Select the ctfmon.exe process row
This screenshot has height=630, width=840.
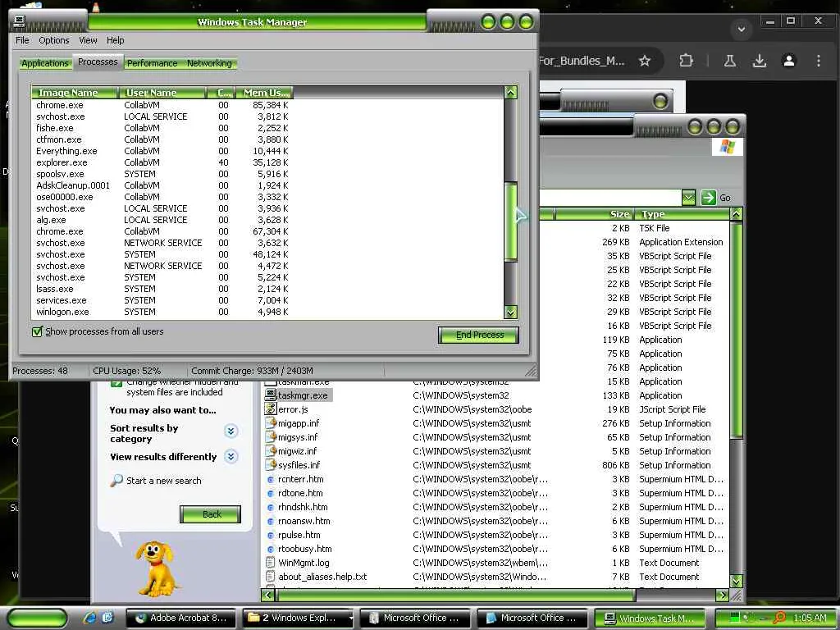pyautogui.click(x=162, y=139)
